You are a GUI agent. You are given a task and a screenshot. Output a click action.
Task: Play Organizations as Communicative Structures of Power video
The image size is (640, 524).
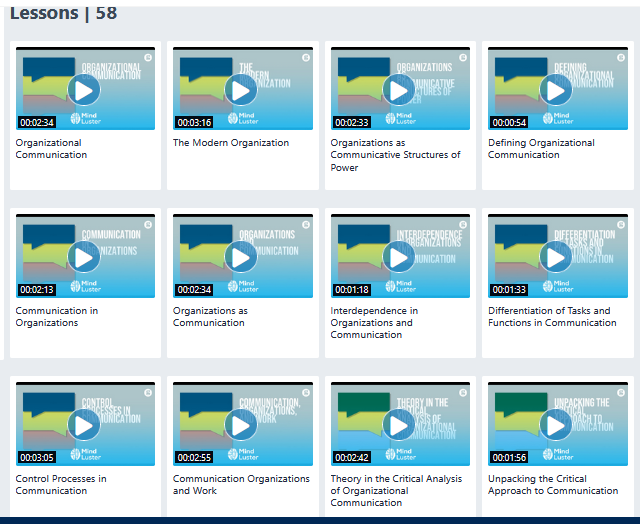399,90
